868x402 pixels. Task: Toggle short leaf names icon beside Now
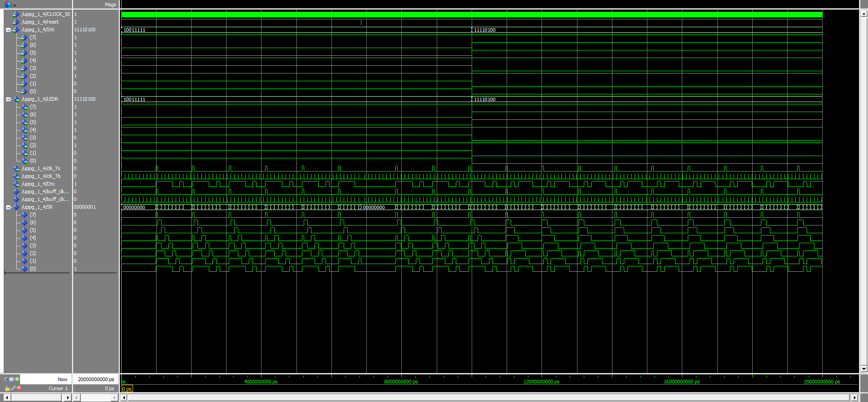pyautogui.click(x=6, y=379)
